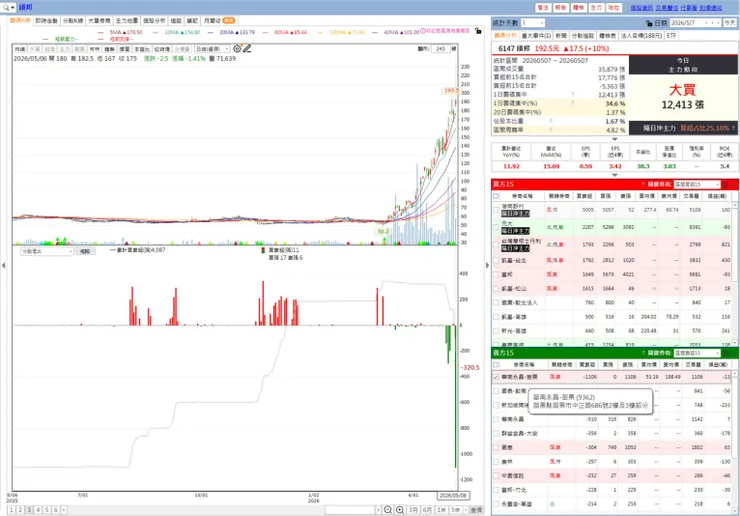This screenshot has width=740, height=516.
Task: Open the 日線(還原) period dropdown
Action: pyautogui.click(x=212, y=49)
